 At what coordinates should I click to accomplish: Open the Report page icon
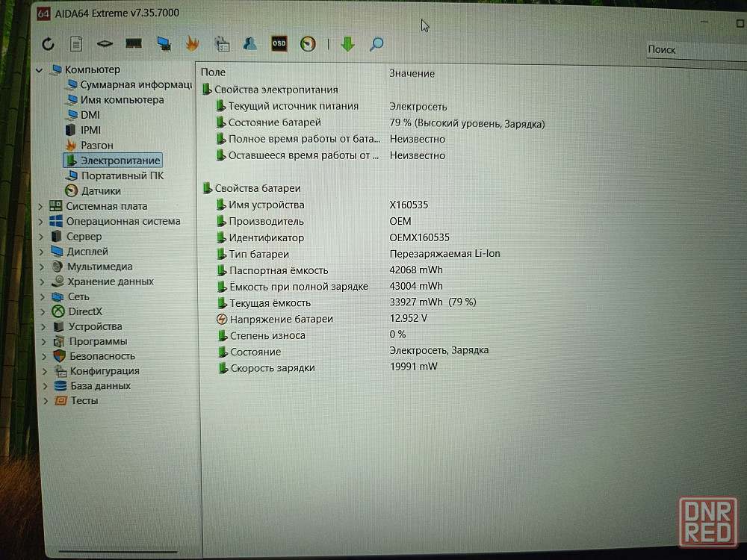(76, 44)
